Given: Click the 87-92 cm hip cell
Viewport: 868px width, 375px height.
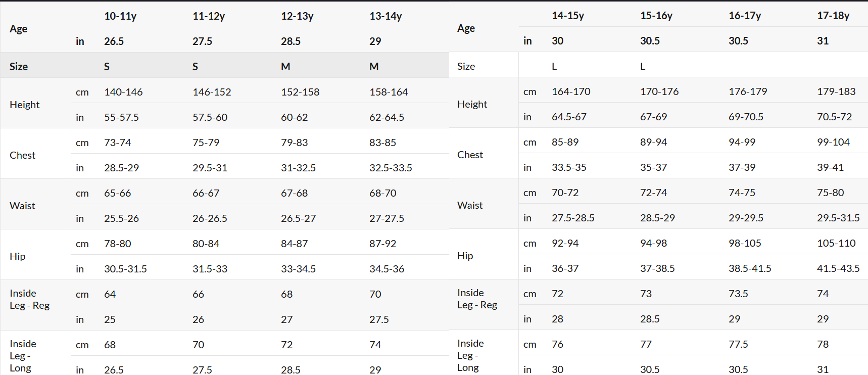Looking at the screenshot, I should point(382,244).
